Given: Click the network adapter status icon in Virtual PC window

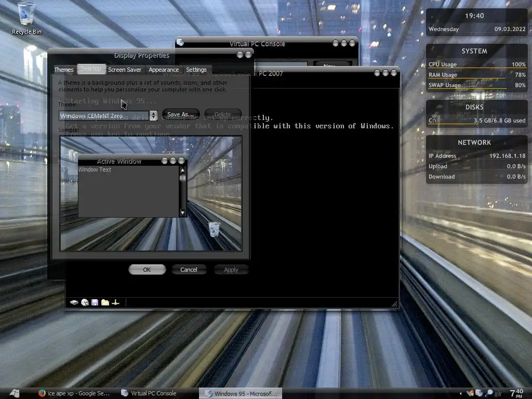Looking at the screenshot, I should click(x=115, y=302).
